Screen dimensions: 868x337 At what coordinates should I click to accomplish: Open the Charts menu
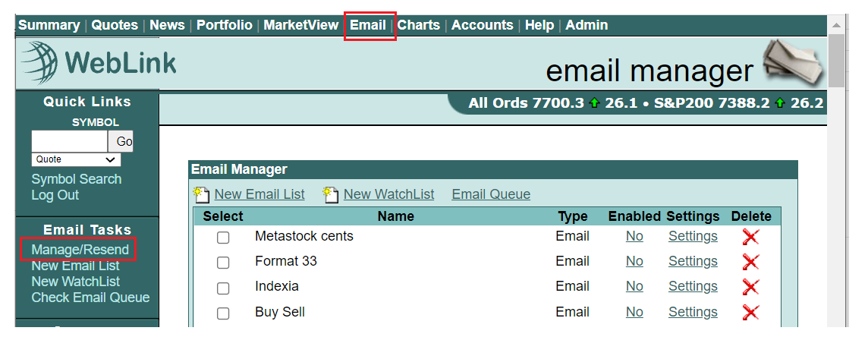coord(419,26)
